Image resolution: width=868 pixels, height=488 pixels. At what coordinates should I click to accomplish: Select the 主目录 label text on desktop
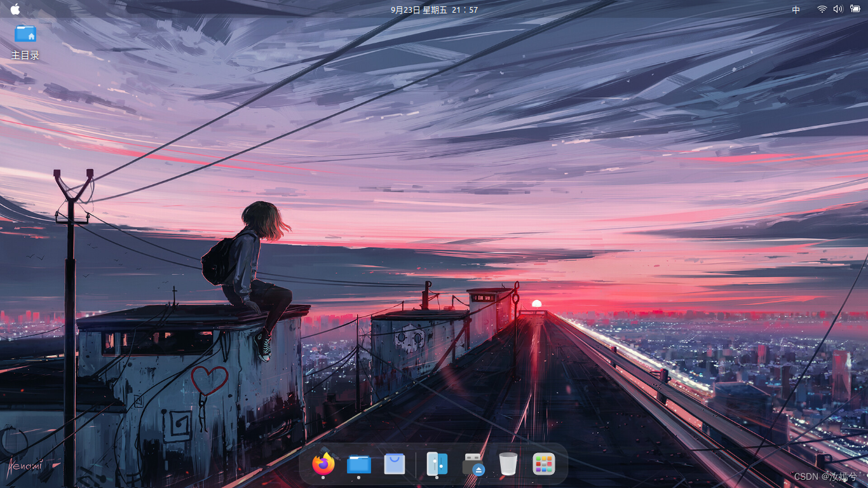click(25, 55)
